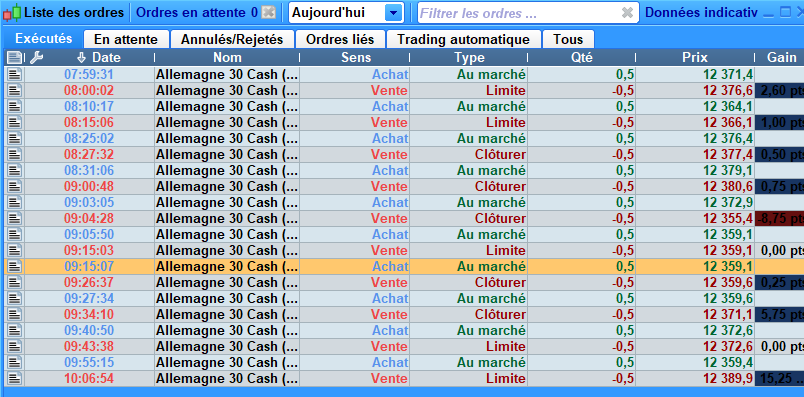Open details icon for the 09:00:48 order
The image size is (804, 397).
pos(15,186)
